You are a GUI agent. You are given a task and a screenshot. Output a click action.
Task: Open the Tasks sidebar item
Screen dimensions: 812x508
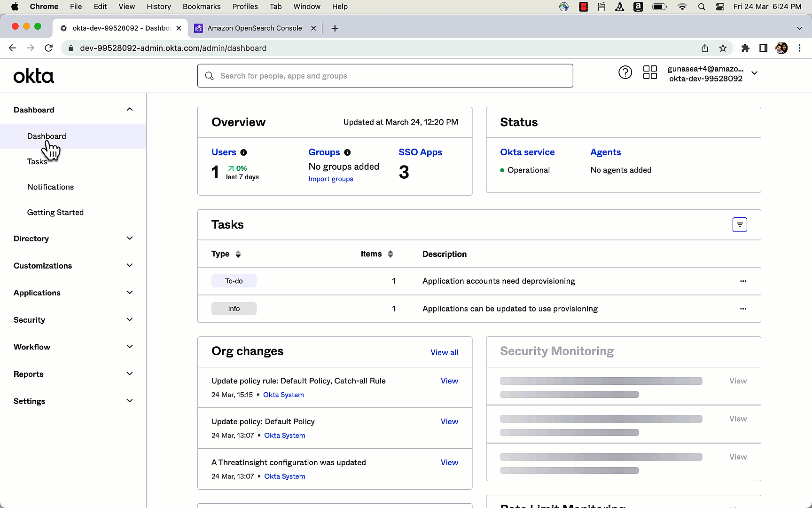37,162
